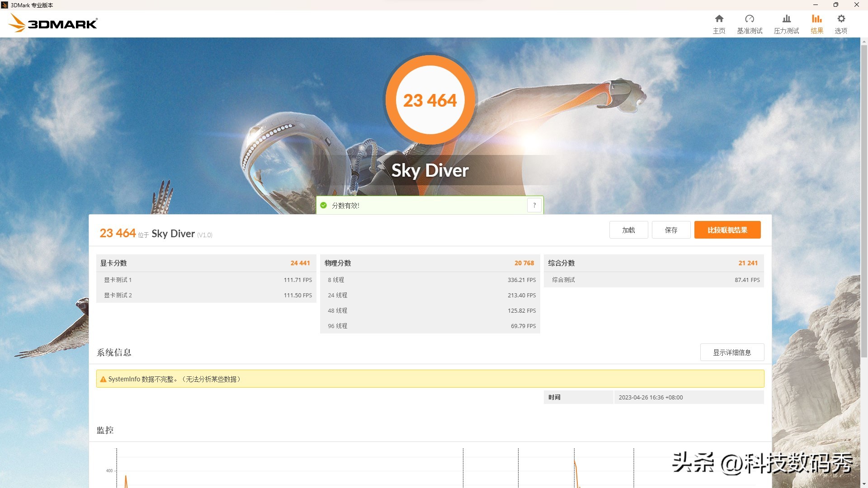Viewport: 868px width, 488px height.
Task: Open the Benchmarks (基准测试) gauge icon
Action: click(750, 19)
